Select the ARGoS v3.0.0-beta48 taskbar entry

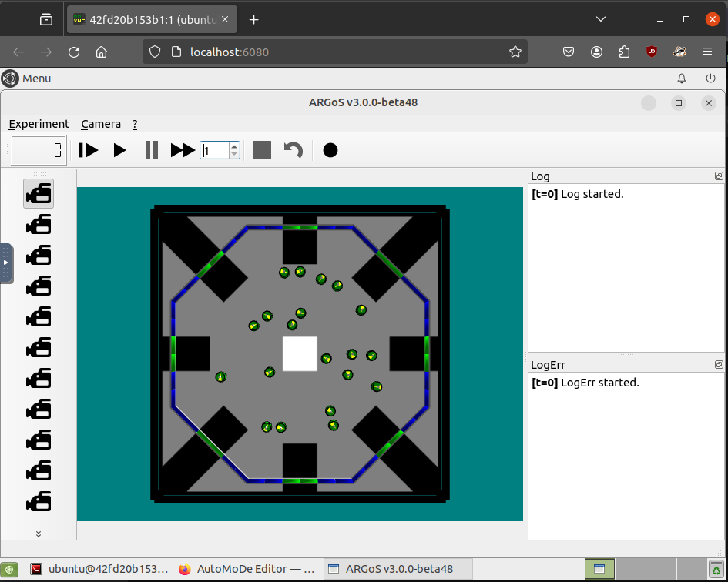coord(398,569)
